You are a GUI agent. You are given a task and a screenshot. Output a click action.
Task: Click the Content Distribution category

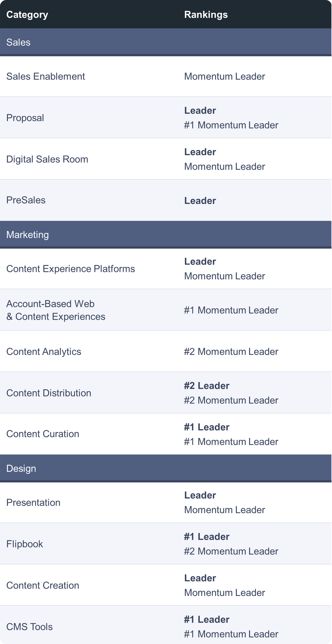49,393
